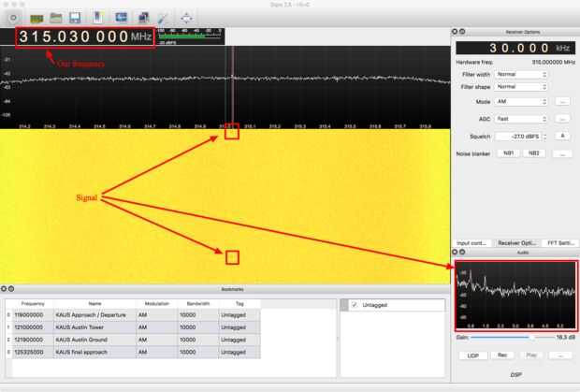Click the Squelch -27.0 dBFS field
Image resolution: width=580 pixels, height=392 pixels.
tap(518, 137)
